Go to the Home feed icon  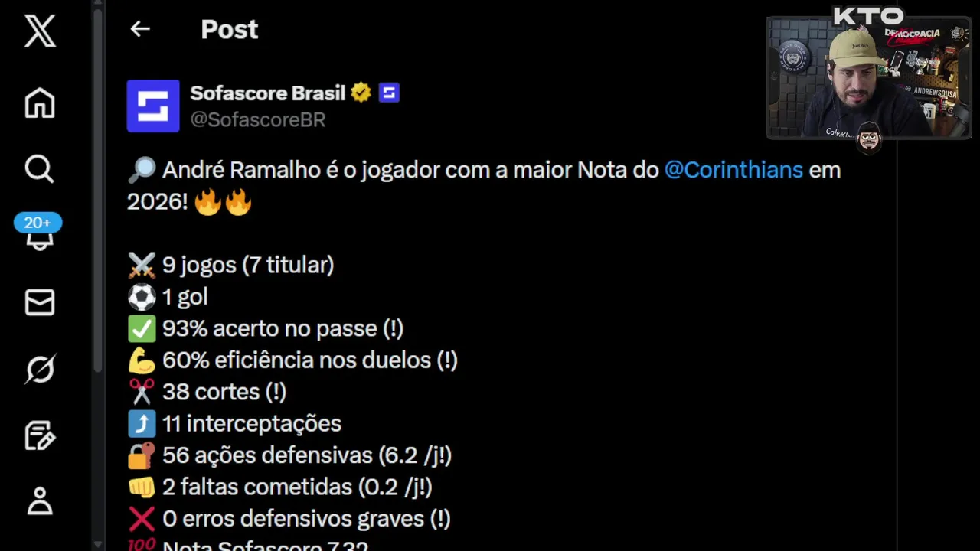pos(40,103)
